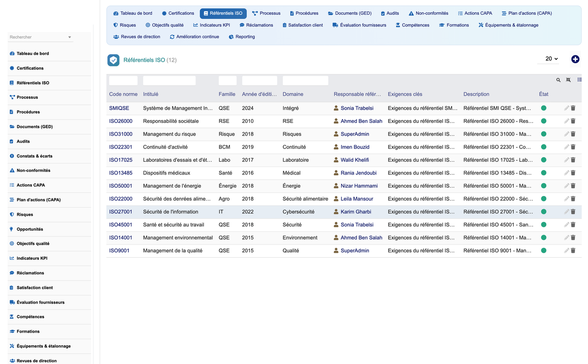This screenshot has width=588, height=364.
Task: Open the Processus tab in the top bar
Action: 266,13
